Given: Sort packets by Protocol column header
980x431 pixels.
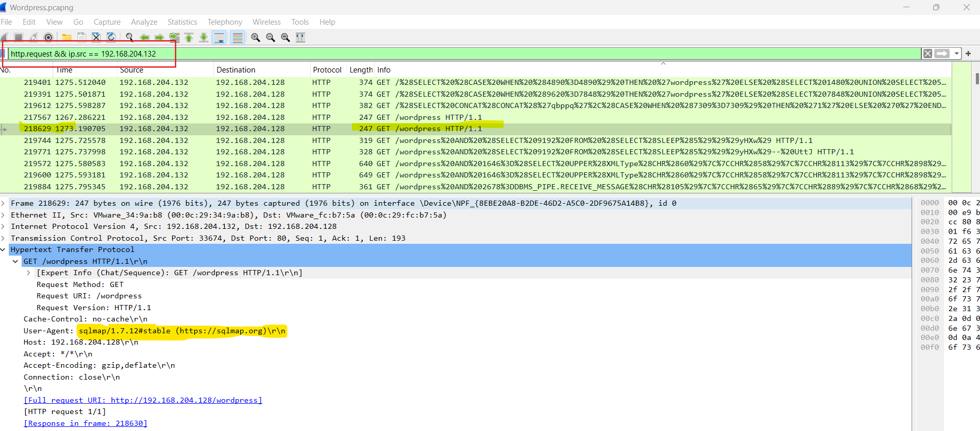Looking at the screenshot, I should (328, 70).
